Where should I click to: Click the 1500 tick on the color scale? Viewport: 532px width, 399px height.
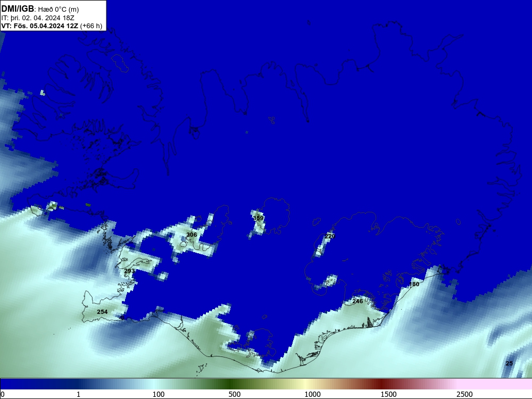click(x=388, y=394)
